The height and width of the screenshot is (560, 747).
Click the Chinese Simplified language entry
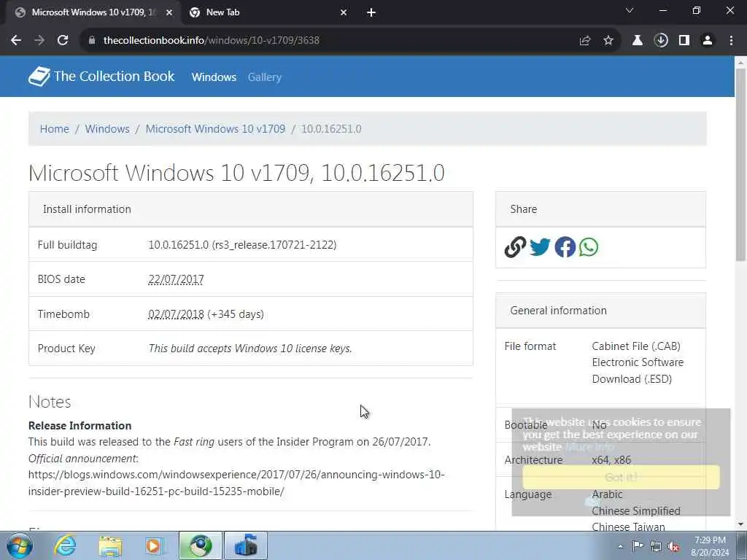coord(636,511)
